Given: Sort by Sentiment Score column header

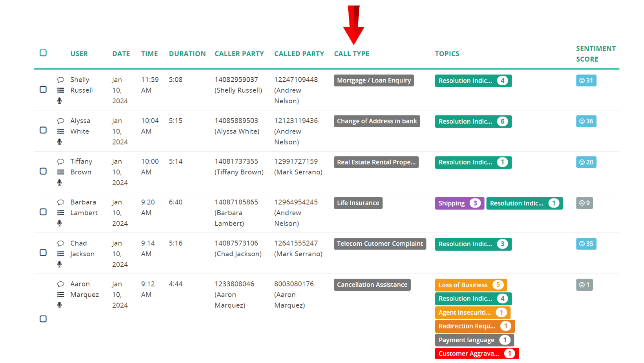Looking at the screenshot, I should (x=595, y=54).
